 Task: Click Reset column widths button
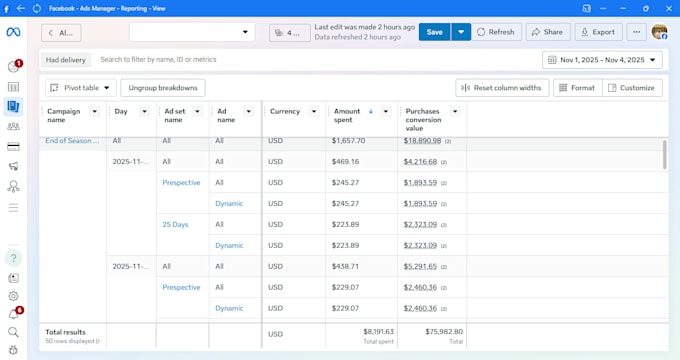point(502,88)
